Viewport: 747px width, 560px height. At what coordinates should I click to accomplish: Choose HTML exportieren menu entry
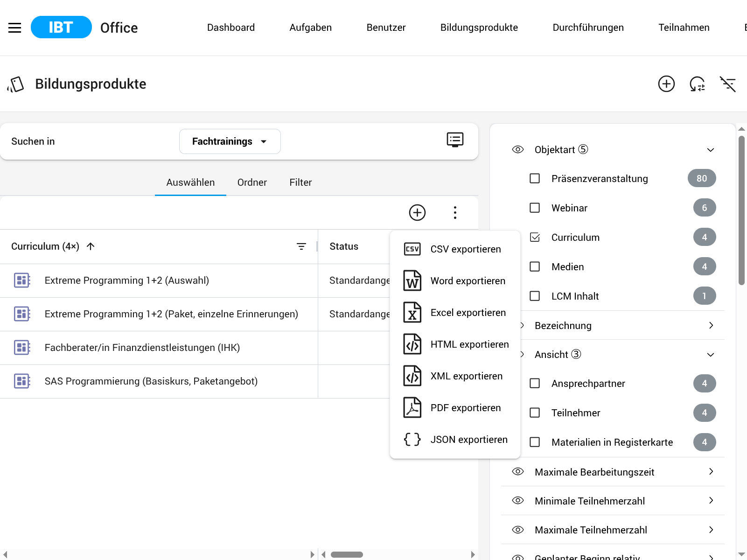click(455, 344)
